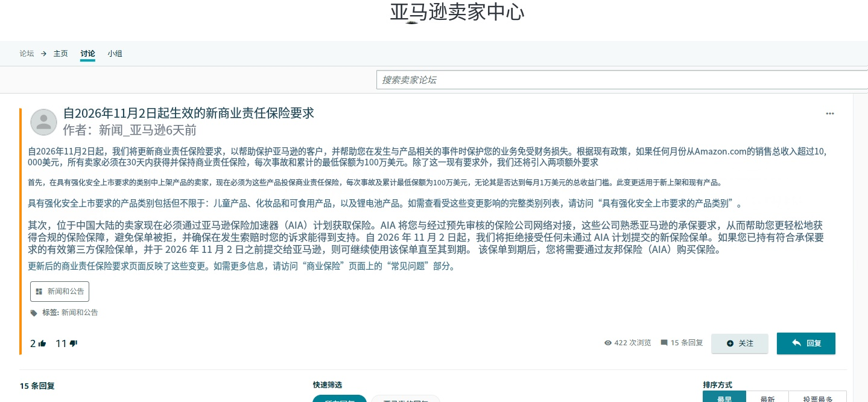The image size is (868, 402).
Task: Click the 新闻和公告 category button
Action: click(60, 292)
